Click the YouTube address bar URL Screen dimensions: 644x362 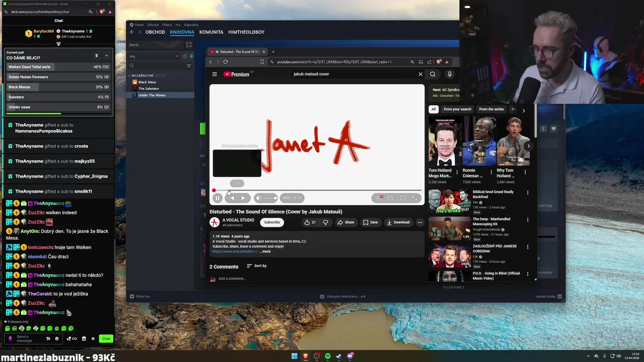[x=334, y=62]
